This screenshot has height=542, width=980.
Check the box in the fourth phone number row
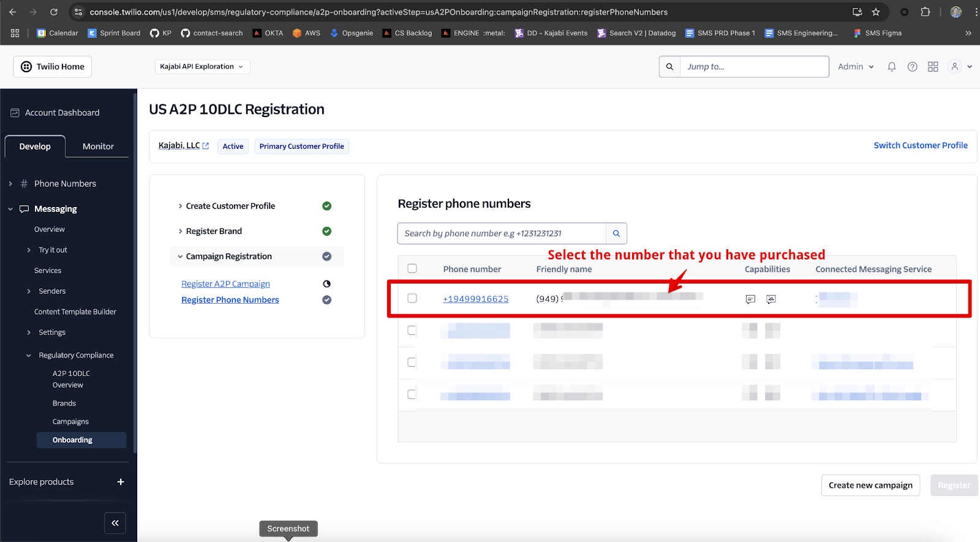pyautogui.click(x=412, y=394)
